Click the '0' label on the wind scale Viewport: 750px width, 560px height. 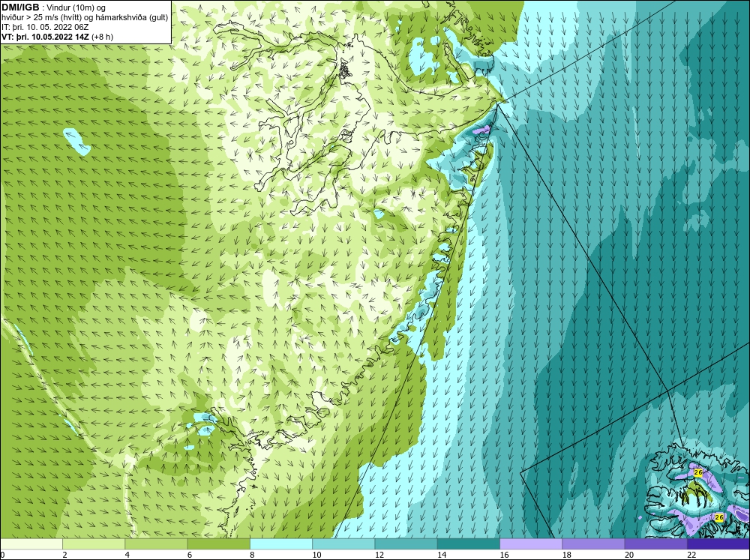click(x=2, y=555)
